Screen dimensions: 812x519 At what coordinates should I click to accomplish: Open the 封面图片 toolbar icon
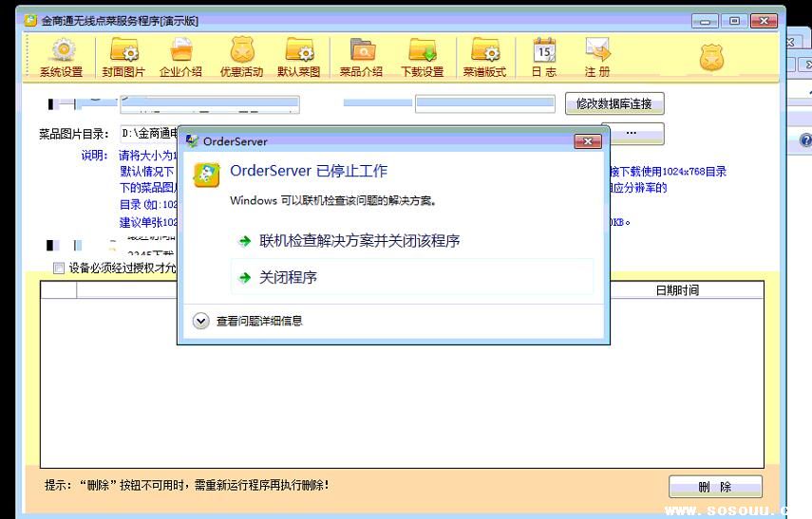123,58
